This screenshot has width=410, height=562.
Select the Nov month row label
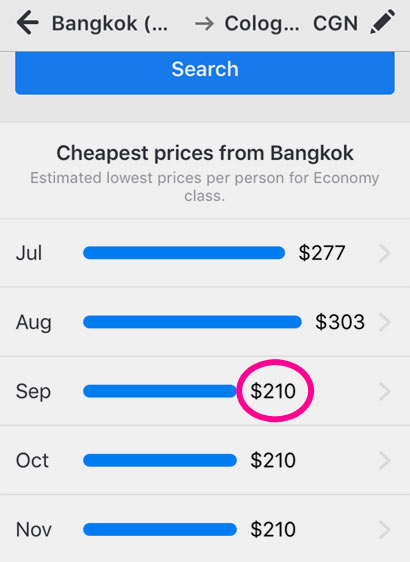pyautogui.click(x=34, y=529)
